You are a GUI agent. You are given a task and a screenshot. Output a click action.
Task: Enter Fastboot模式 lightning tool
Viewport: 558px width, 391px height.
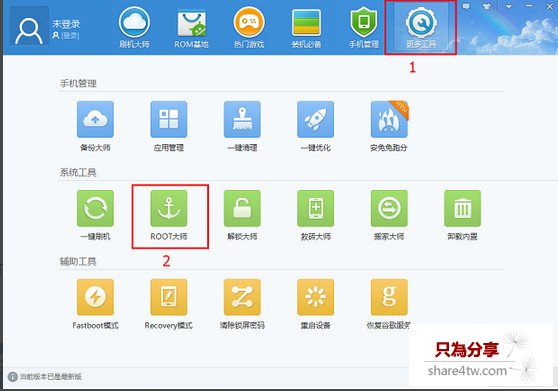(95, 304)
